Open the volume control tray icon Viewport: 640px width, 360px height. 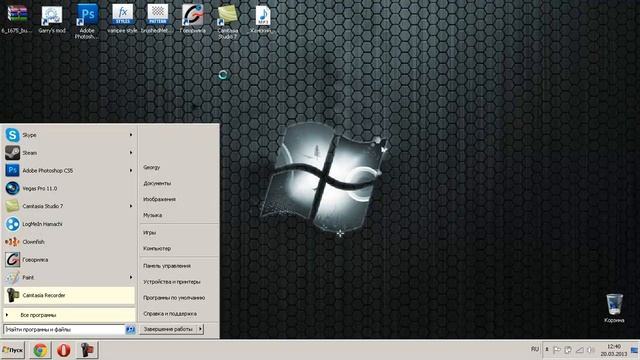pyautogui.click(x=591, y=350)
